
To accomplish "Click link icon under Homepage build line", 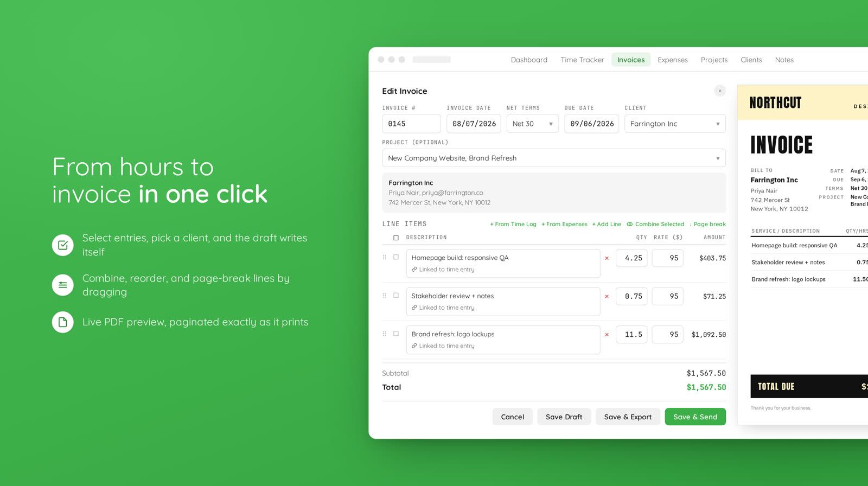I will click(x=414, y=270).
